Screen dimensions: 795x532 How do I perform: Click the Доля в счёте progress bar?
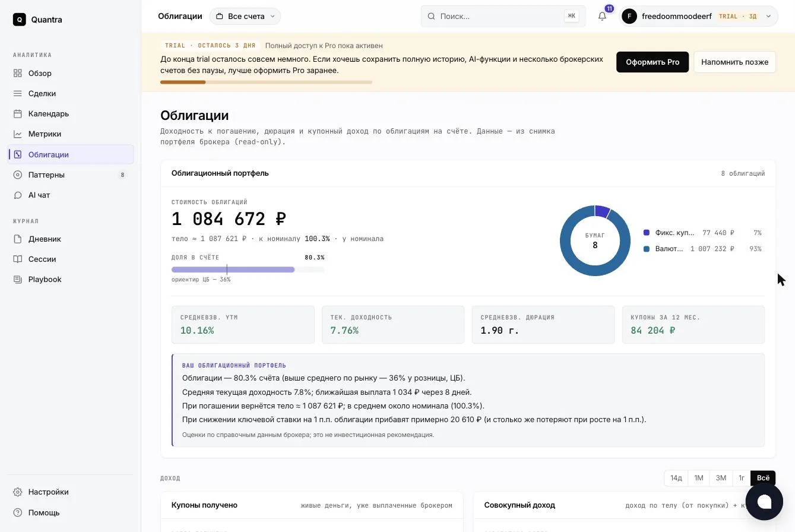[248, 270]
